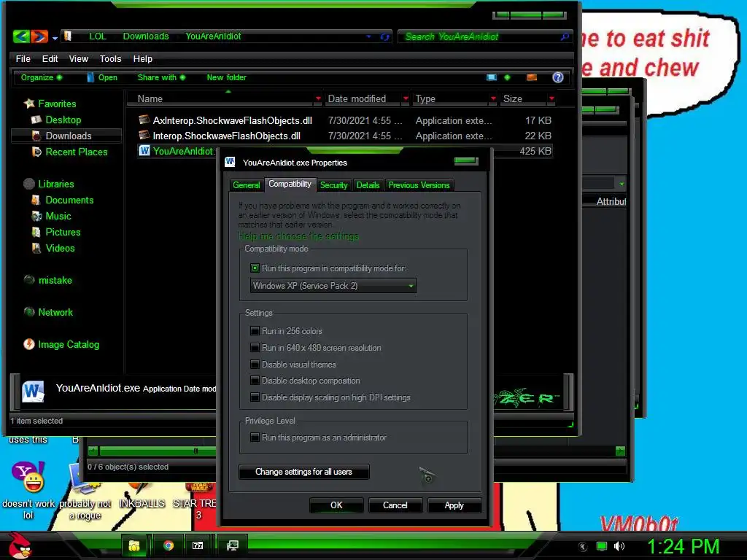This screenshot has width=747, height=560.
Task: Click the Image Catalog icon
Action: [29, 344]
